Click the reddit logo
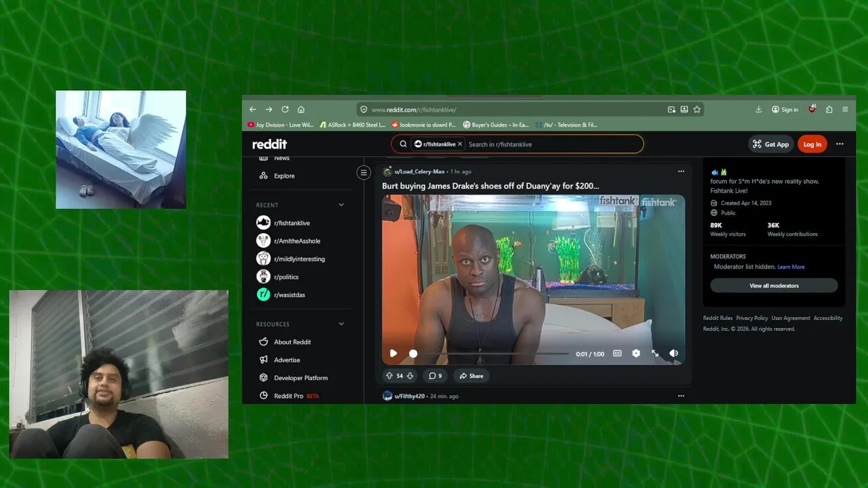 click(270, 144)
